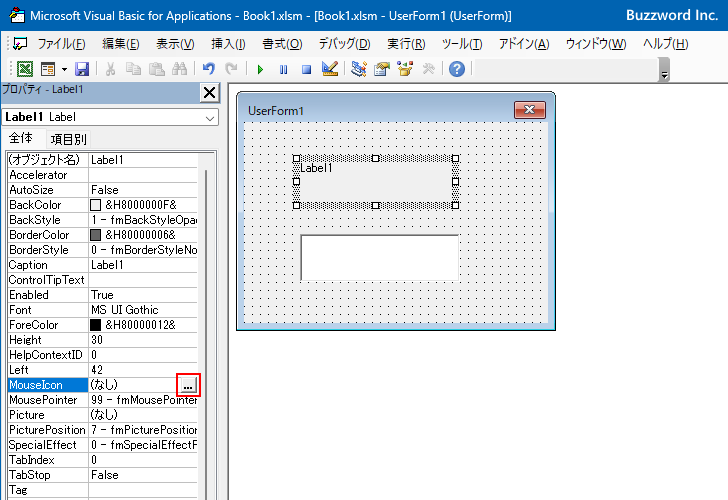This screenshot has width=728, height=500.
Task: Select the BackStyle property row
Action: pos(103,220)
